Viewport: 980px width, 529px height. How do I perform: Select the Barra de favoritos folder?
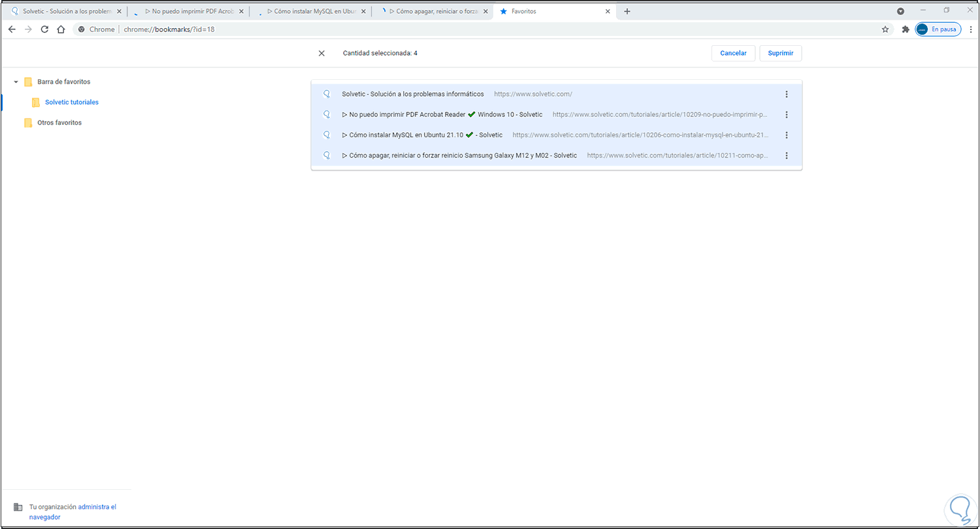click(x=64, y=82)
